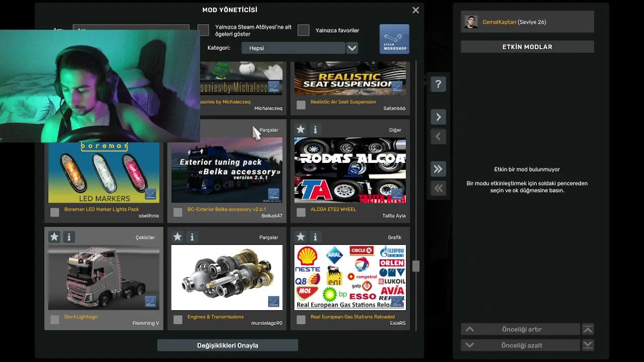
Task: Open the Realistic Air Seat Suspension mod name
Action: pyautogui.click(x=343, y=102)
